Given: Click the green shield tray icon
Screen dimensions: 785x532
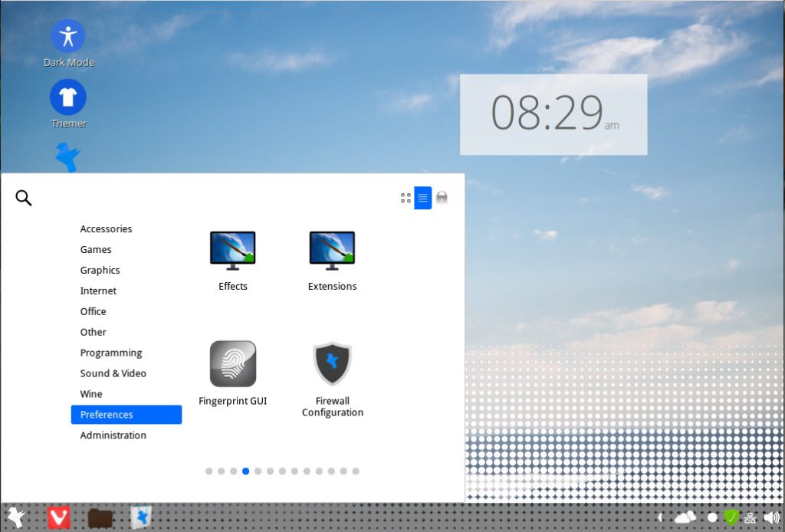Looking at the screenshot, I should (731, 517).
